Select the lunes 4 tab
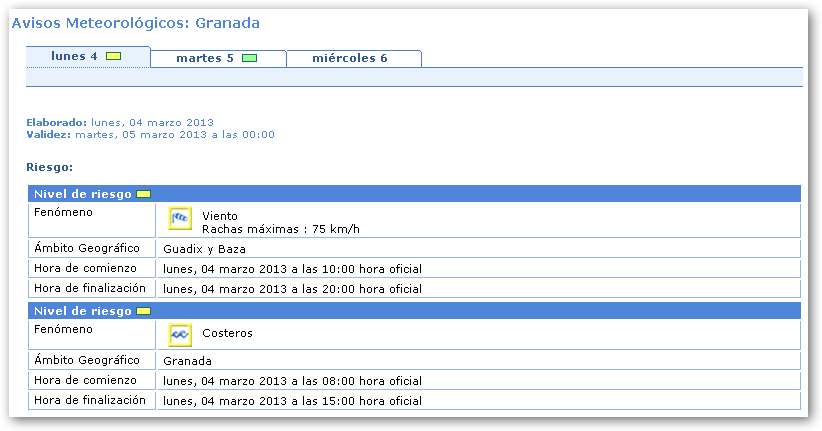Viewport: 822px width, 431px height. coord(75,57)
